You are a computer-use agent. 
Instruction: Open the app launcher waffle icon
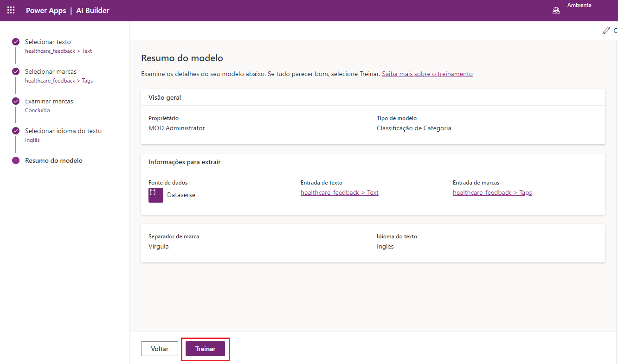point(11,10)
